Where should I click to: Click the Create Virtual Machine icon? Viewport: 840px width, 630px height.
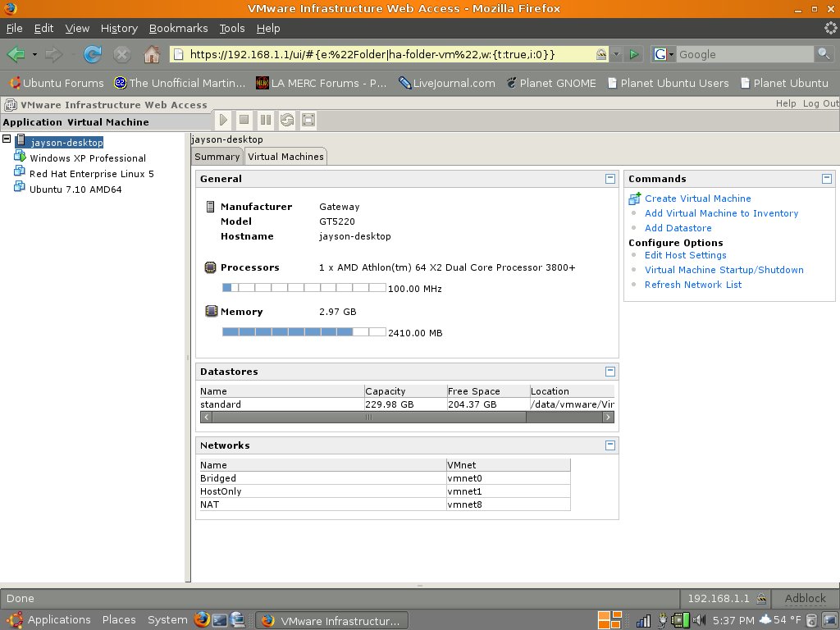point(634,199)
